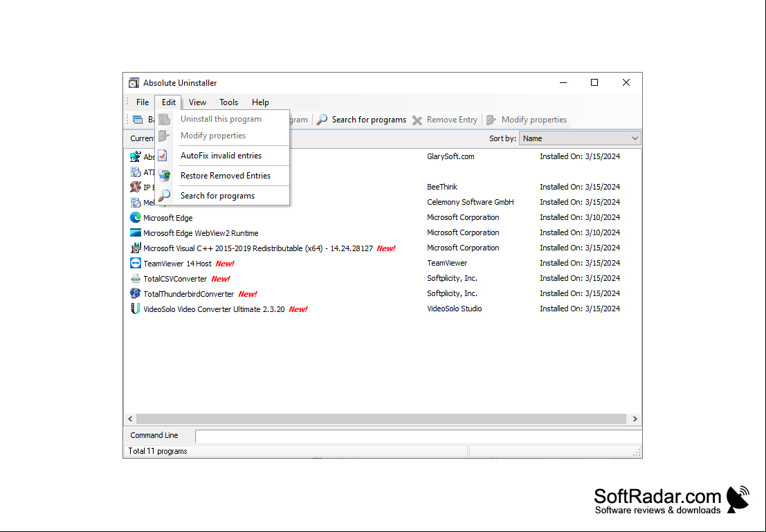Image resolution: width=766 pixels, height=532 pixels.
Task: Click the VideoSolo Video Converter icon
Action: pyautogui.click(x=136, y=309)
